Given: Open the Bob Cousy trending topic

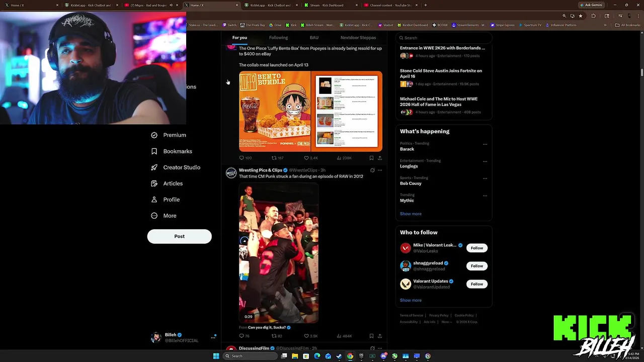Looking at the screenshot, I should tap(411, 183).
